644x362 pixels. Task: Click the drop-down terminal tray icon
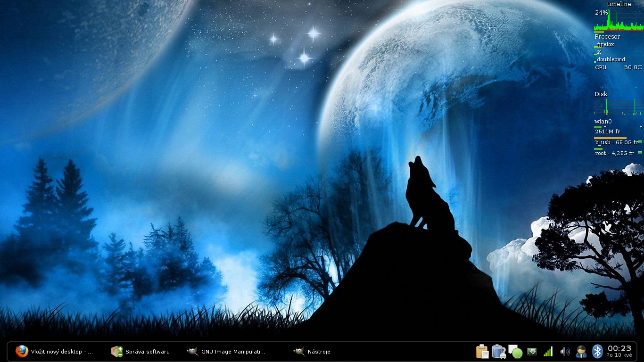[532, 352]
